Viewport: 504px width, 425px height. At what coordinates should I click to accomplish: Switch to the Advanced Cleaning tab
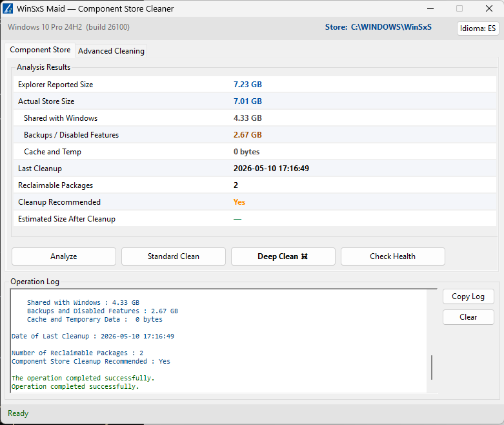pos(111,51)
